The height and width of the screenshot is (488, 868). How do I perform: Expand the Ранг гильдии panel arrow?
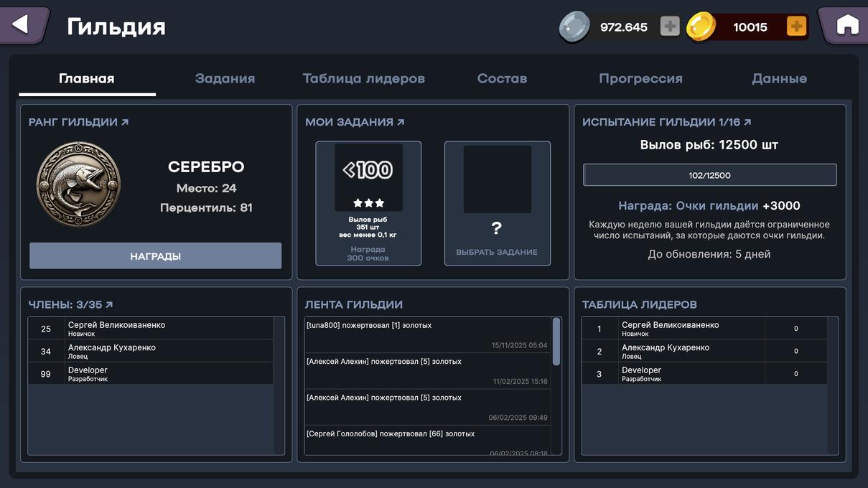(125, 123)
